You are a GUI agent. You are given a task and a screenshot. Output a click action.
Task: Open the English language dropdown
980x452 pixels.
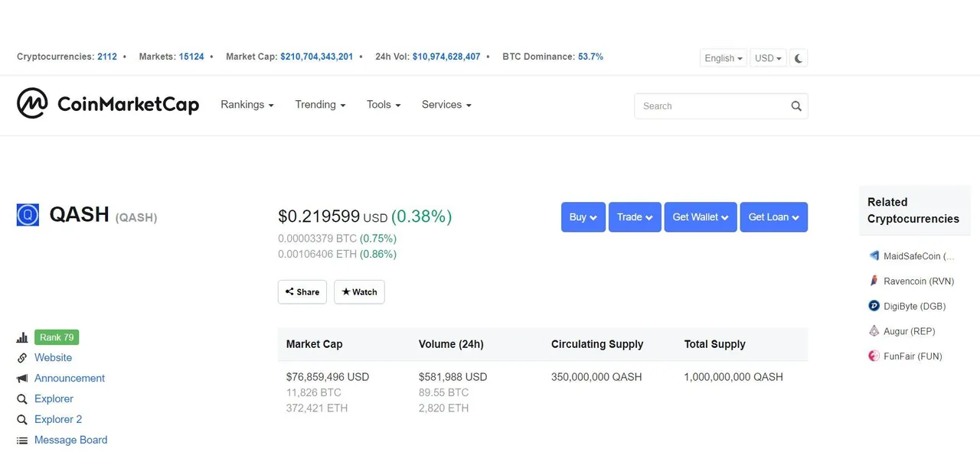[x=724, y=58]
